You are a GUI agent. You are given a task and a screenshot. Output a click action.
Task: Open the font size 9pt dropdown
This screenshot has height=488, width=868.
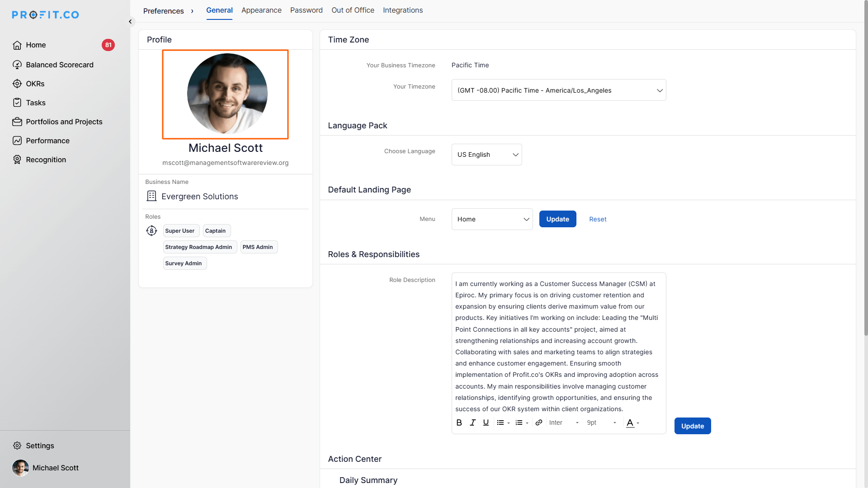tap(601, 422)
